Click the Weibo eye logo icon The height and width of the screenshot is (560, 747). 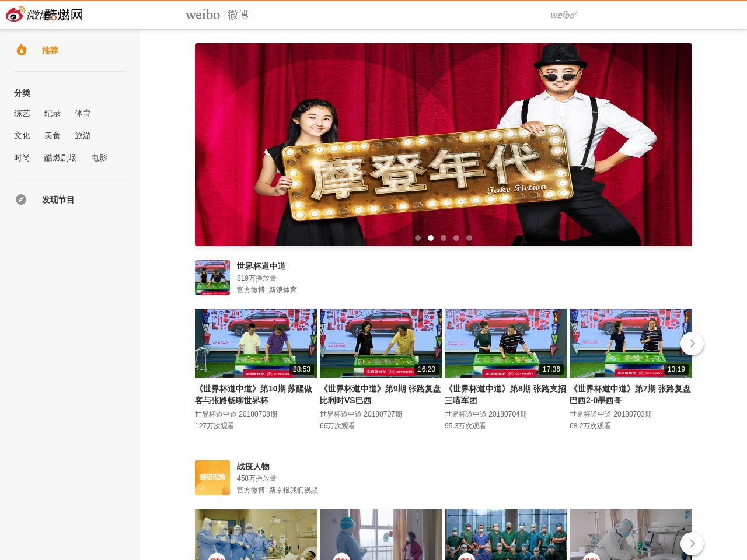pyautogui.click(x=15, y=15)
